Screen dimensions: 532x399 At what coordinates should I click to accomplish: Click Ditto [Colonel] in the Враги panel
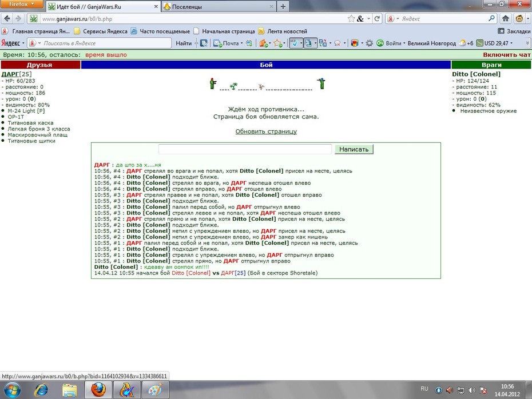point(476,74)
